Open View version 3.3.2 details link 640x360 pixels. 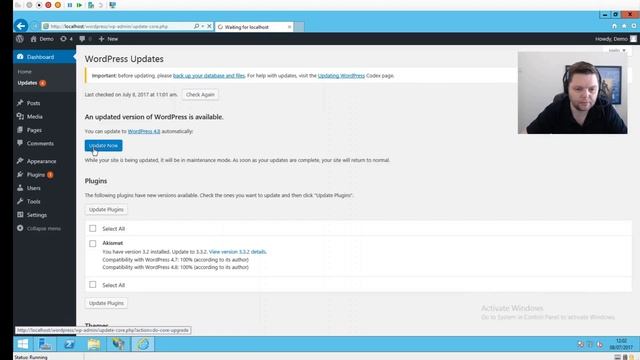[238, 252]
